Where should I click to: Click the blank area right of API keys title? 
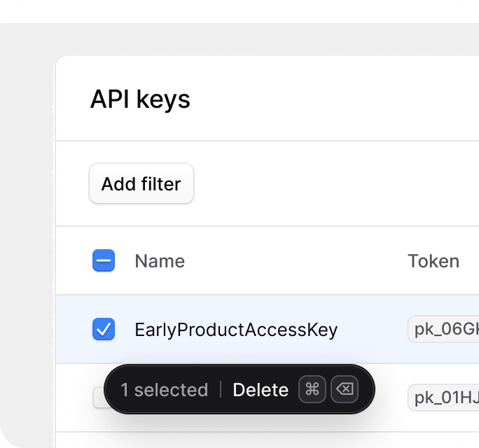click(335, 99)
